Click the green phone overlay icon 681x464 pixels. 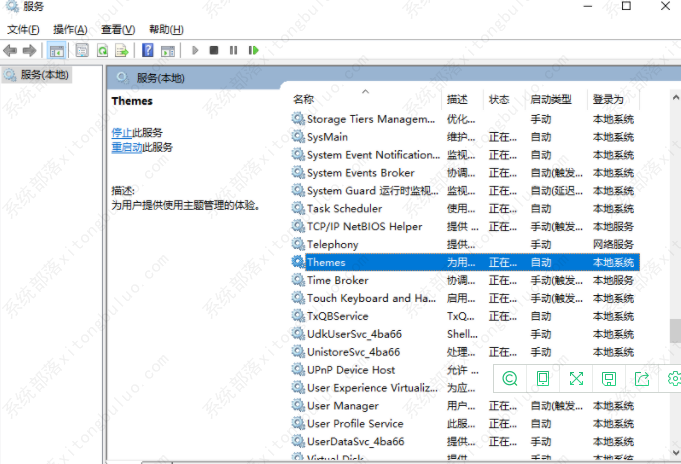click(543, 378)
